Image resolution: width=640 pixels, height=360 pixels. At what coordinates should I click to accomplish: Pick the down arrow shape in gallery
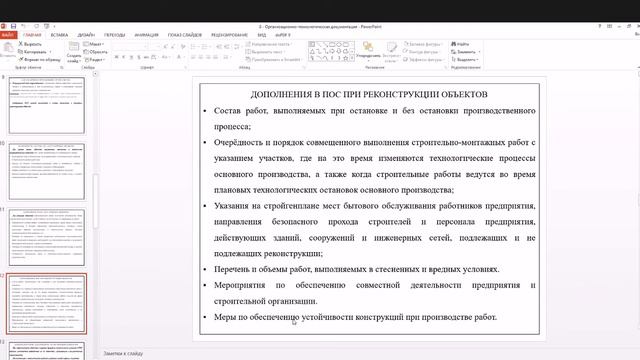point(338,51)
